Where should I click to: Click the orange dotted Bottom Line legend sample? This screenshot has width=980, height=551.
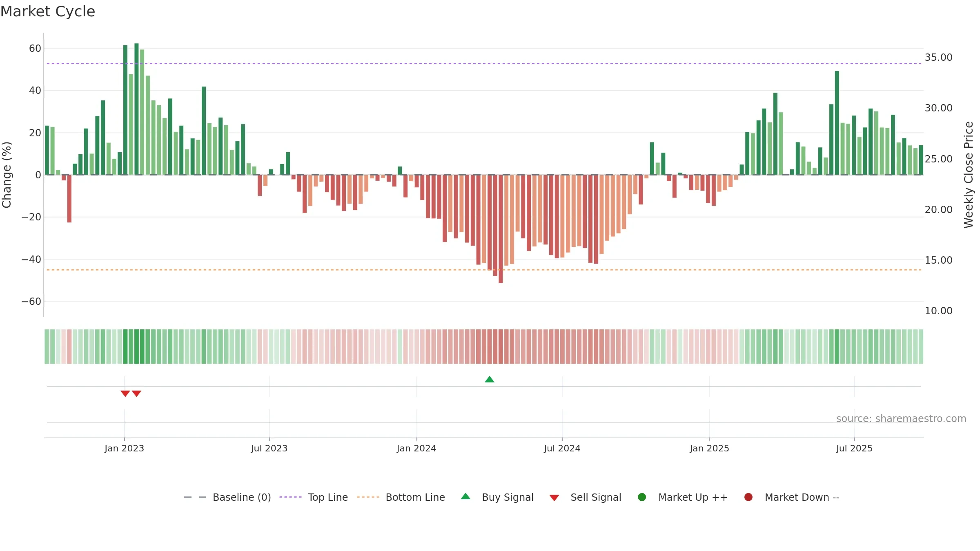pos(368,497)
